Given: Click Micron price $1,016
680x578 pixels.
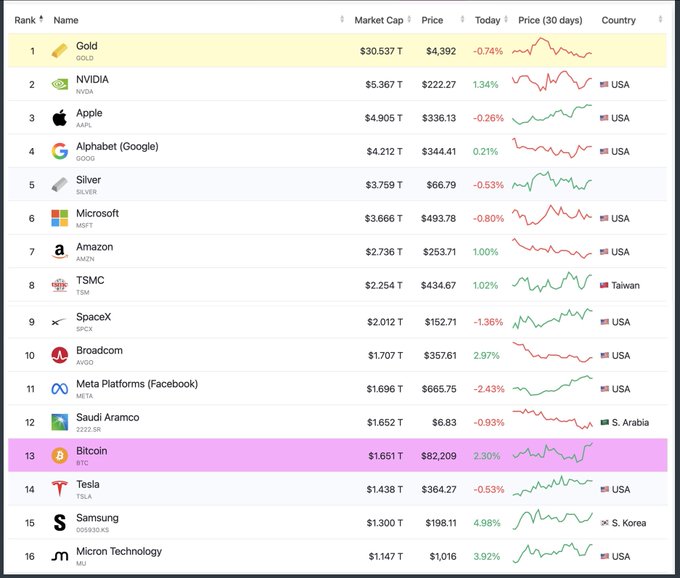Looking at the screenshot, I should pyautogui.click(x=443, y=556).
